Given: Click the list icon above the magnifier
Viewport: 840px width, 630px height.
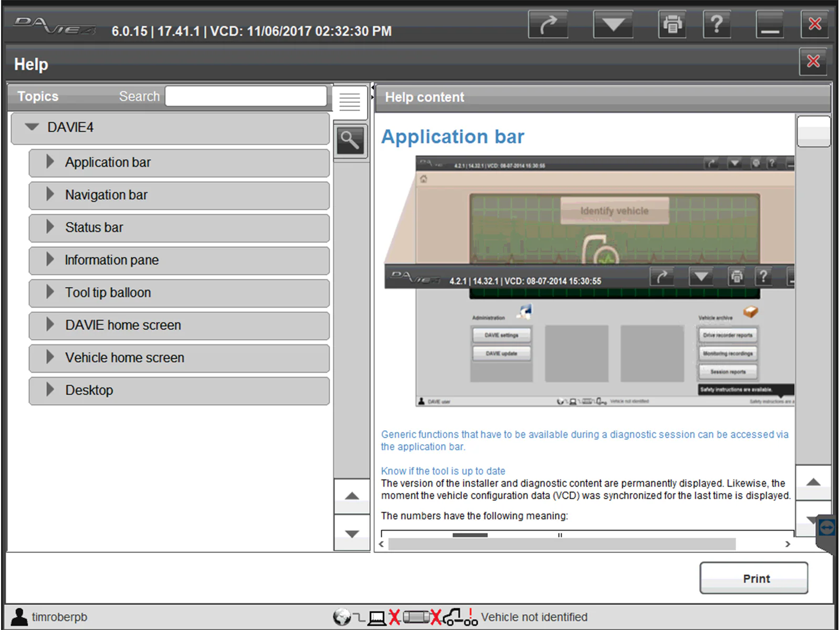Looking at the screenshot, I should (351, 101).
